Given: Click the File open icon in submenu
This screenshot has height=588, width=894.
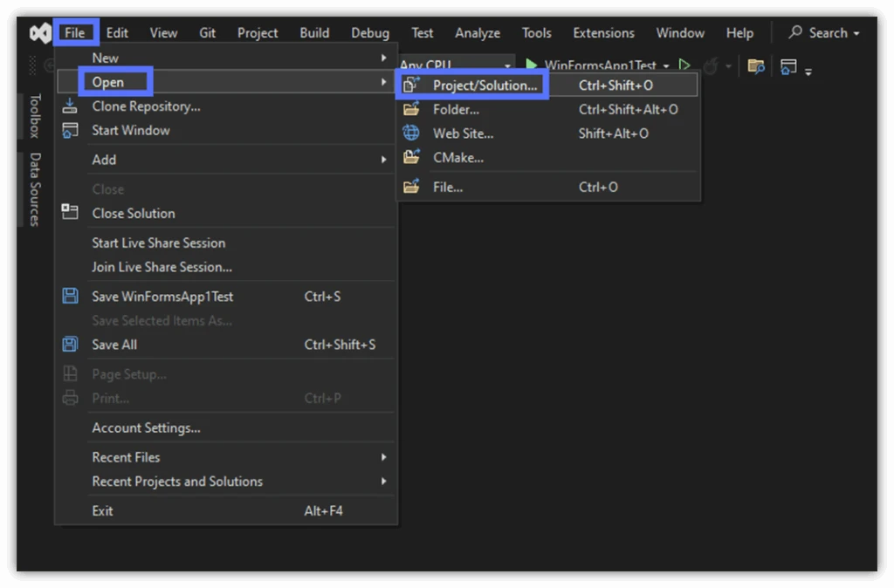Looking at the screenshot, I should [x=412, y=187].
